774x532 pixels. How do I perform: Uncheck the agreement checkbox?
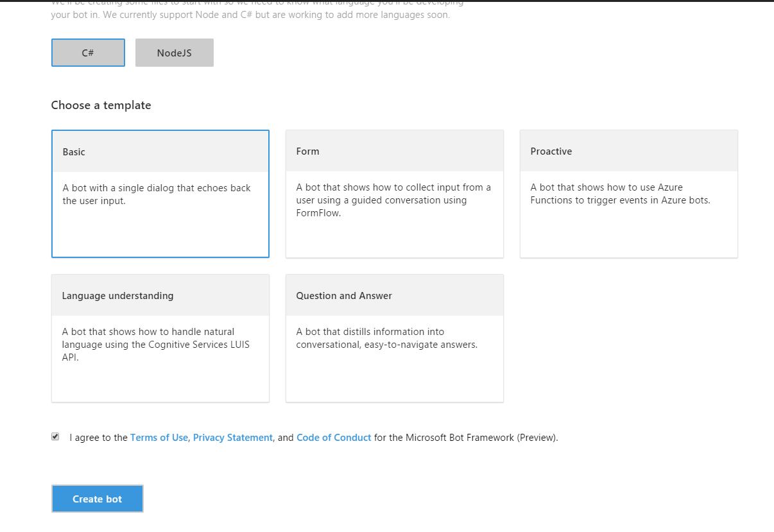tap(55, 437)
